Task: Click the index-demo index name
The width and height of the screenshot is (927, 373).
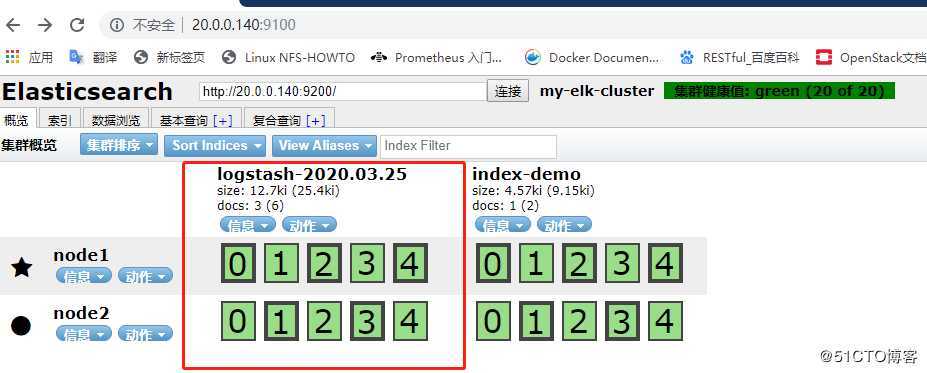Action: coord(526,174)
